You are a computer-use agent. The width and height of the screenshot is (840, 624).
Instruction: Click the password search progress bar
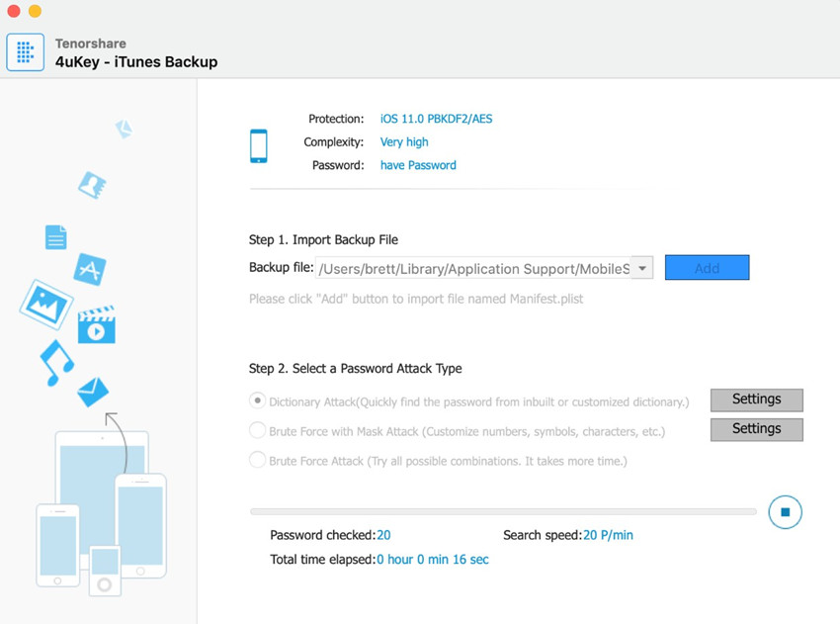click(503, 512)
